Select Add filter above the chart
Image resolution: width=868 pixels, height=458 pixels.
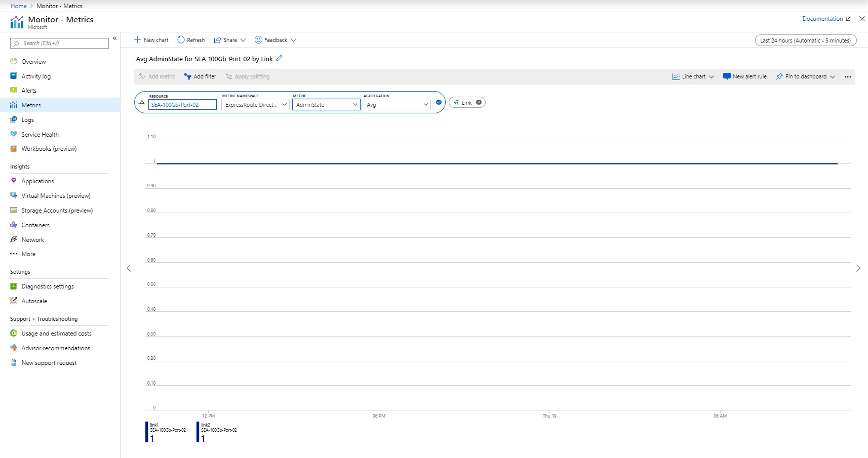pos(201,76)
